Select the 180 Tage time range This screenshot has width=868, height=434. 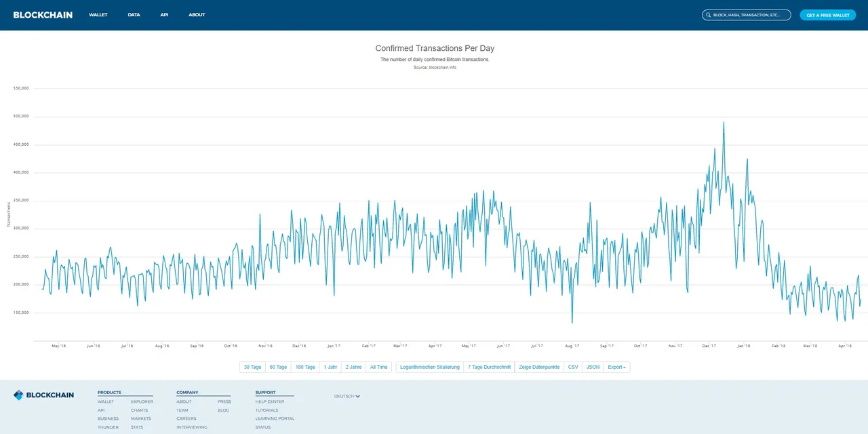pyautogui.click(x=305, y=367)
